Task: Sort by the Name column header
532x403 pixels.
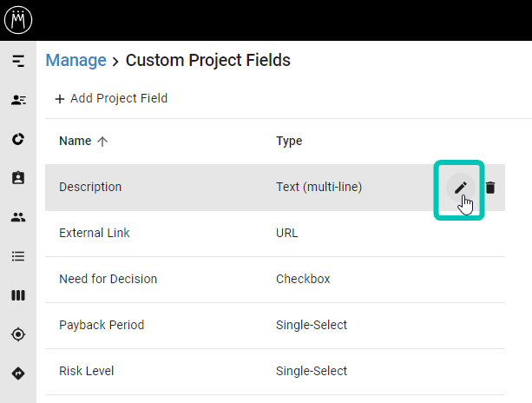Action: click(76, 141)
